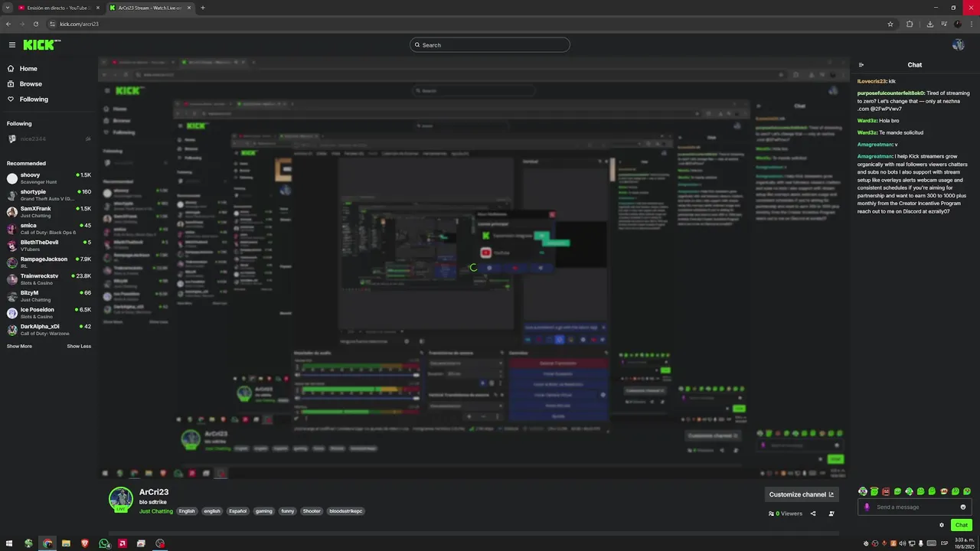The height and width of the screenshot is (551, 980).
Task: Open DarkAlpha_xDi's recommended channel
Action: pos(49,330)
